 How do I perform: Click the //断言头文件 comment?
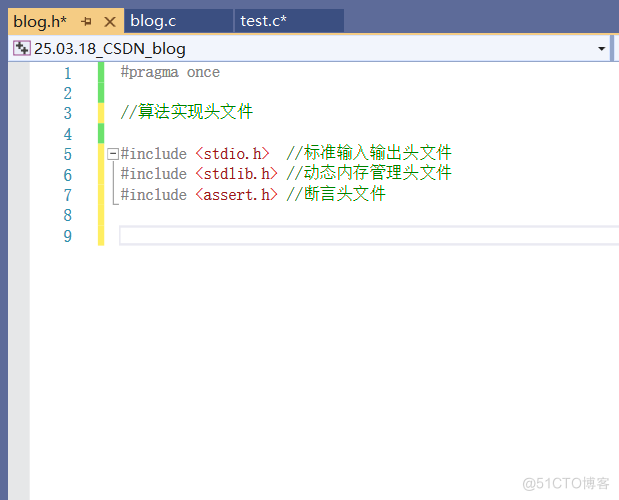click(336, 194)
